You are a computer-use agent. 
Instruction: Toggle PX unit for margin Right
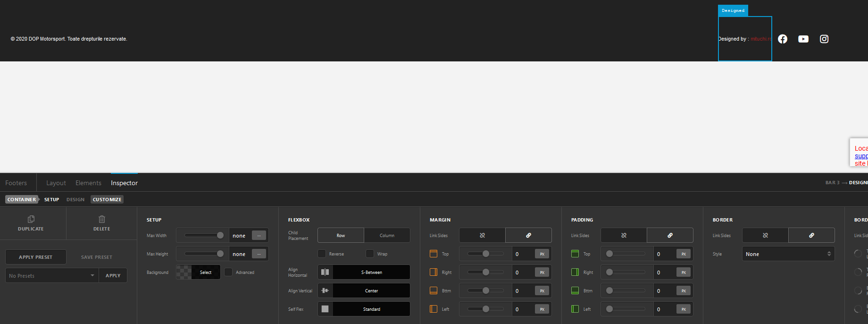tap(542, 272)
